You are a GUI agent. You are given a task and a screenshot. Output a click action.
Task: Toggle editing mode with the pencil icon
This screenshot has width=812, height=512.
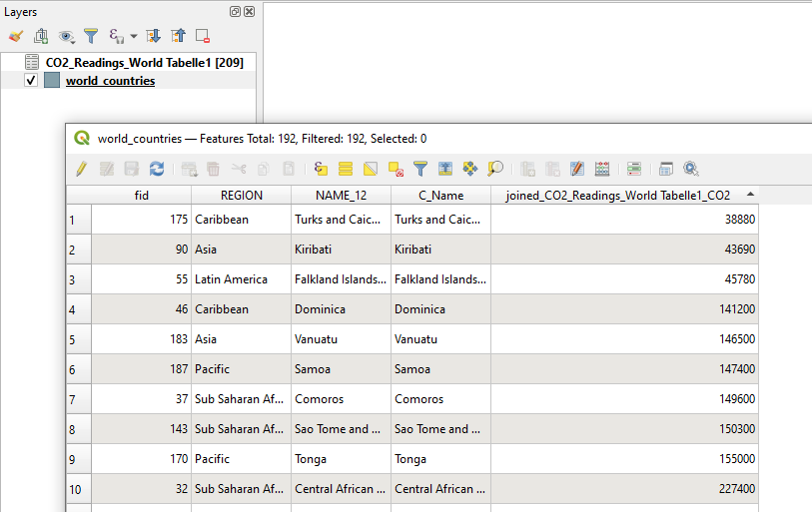click(82, 169)
